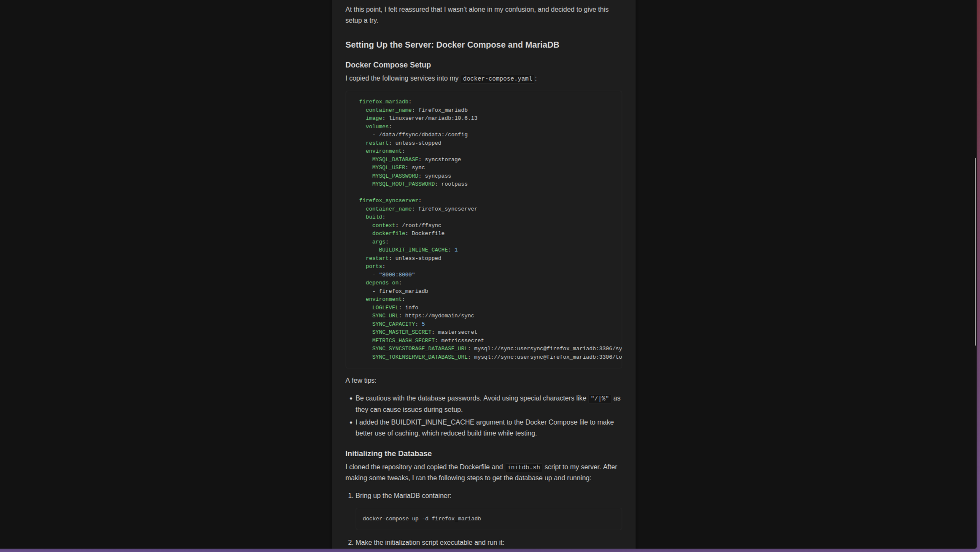Click the inline code "docker-compose.yaml"
Image resolution: width=980 pixels, height=552 pixels.
(498, 78)
